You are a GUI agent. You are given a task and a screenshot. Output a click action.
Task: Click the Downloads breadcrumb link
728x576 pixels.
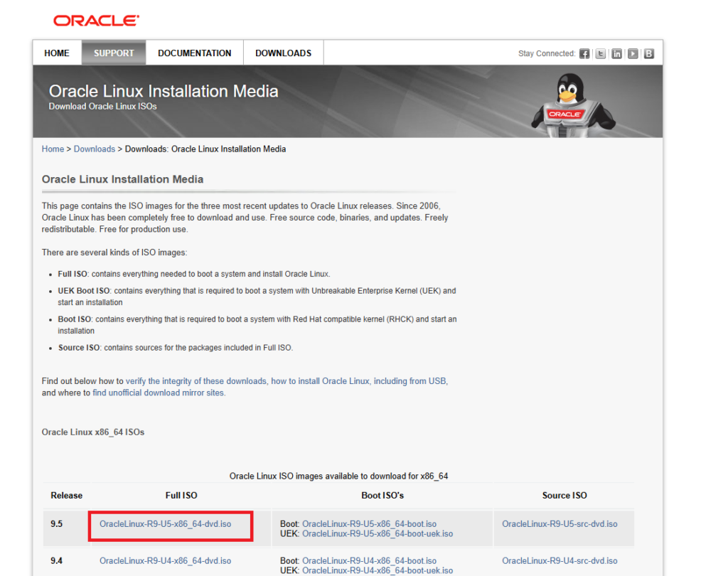94,149
